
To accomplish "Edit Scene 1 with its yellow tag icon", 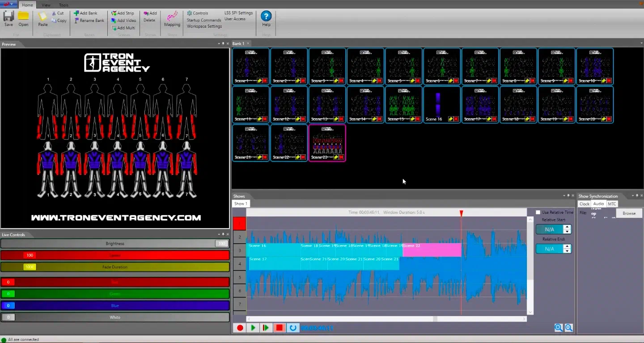I will click(259, 81).
